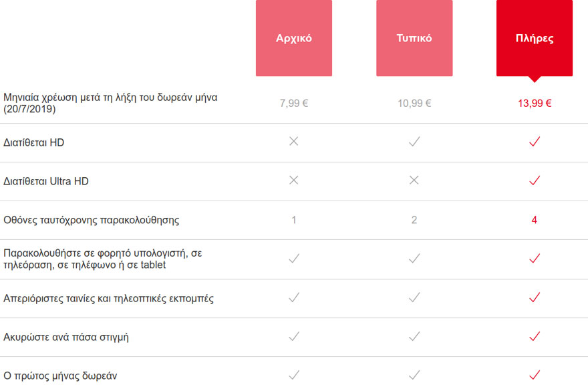
Task: Click the 10,99 € monthly price
Action: tap(414, 104)
